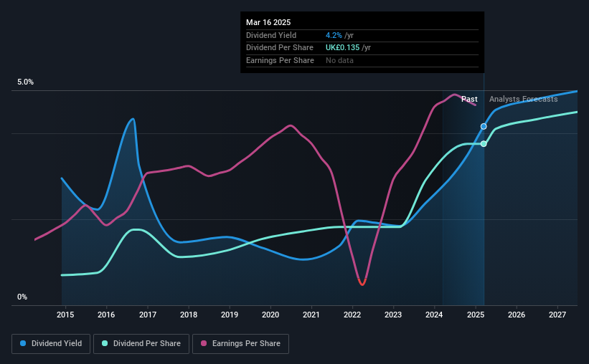Click the 2018 x-axis label
589x364 pixels.
point(189,315)
